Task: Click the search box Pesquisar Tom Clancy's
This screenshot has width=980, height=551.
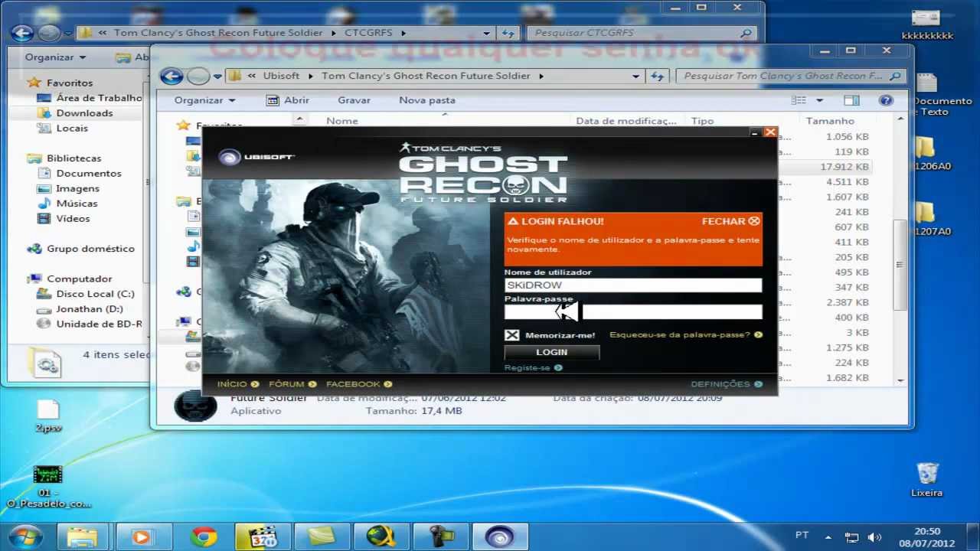Action: coord(791,76)
